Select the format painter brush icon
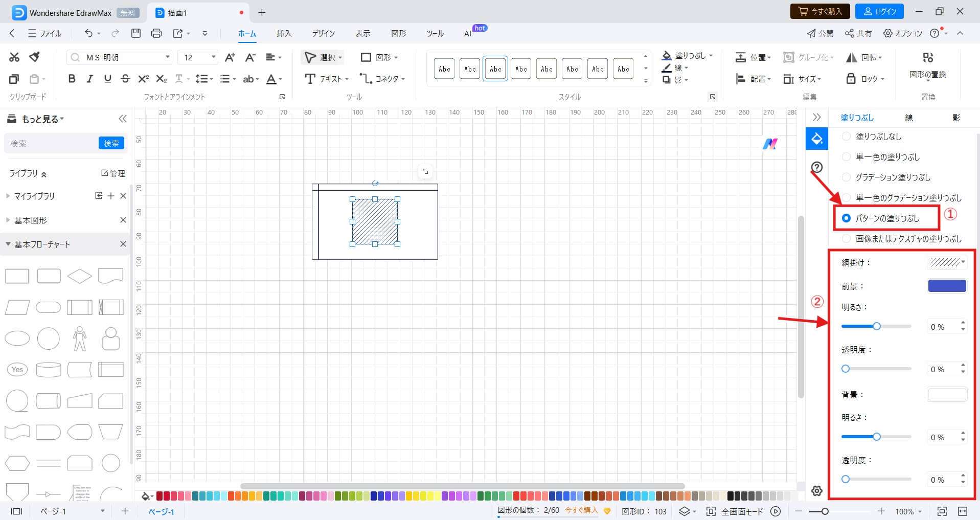This screenshot has width=980, height=520. coord(34,57)
